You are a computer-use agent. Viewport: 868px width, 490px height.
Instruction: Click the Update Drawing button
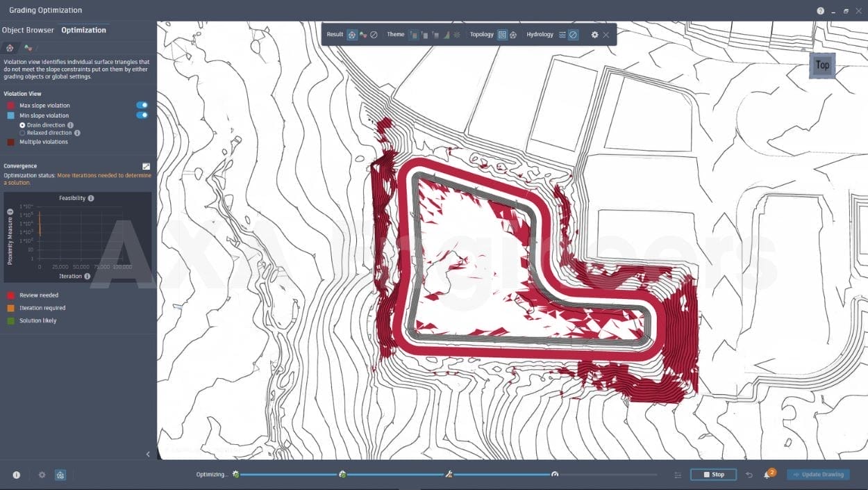pyautogui.click(x=818, y=474)
